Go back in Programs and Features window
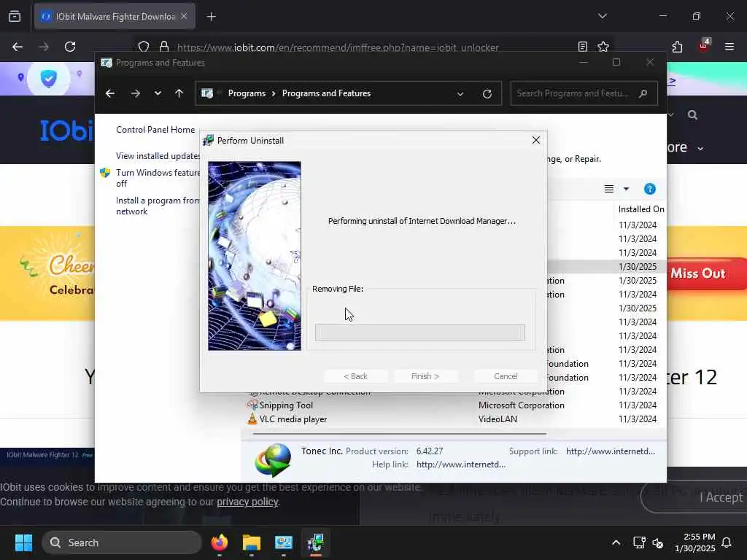This screenshot has width=747, height=560. [x=110, y=93]
